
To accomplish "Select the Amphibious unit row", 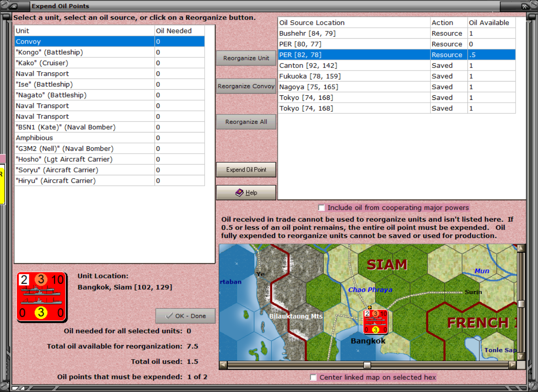I will point(109,138).
